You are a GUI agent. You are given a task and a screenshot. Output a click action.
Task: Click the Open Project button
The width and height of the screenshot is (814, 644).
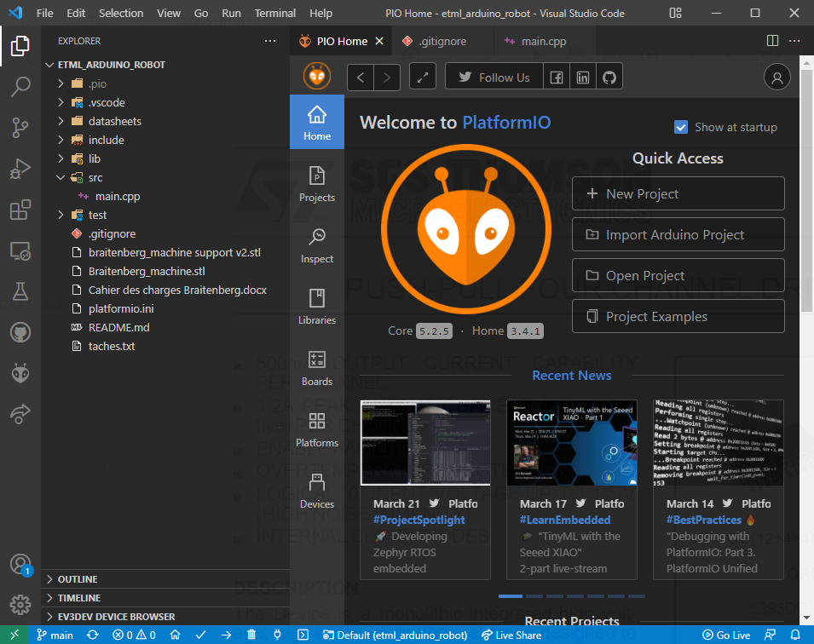pos(678,275)
